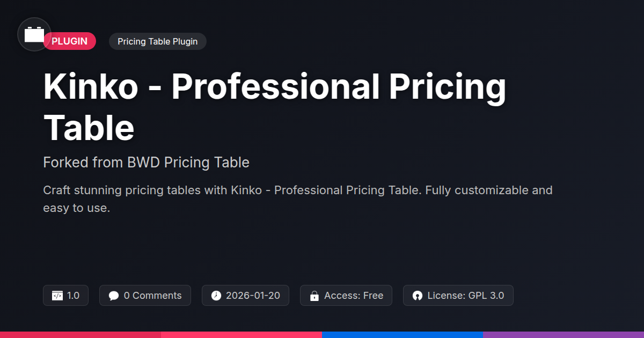Click the crimson segment of bottom color bar
Screen dimensions: 644x338
[x=80, y=335]
